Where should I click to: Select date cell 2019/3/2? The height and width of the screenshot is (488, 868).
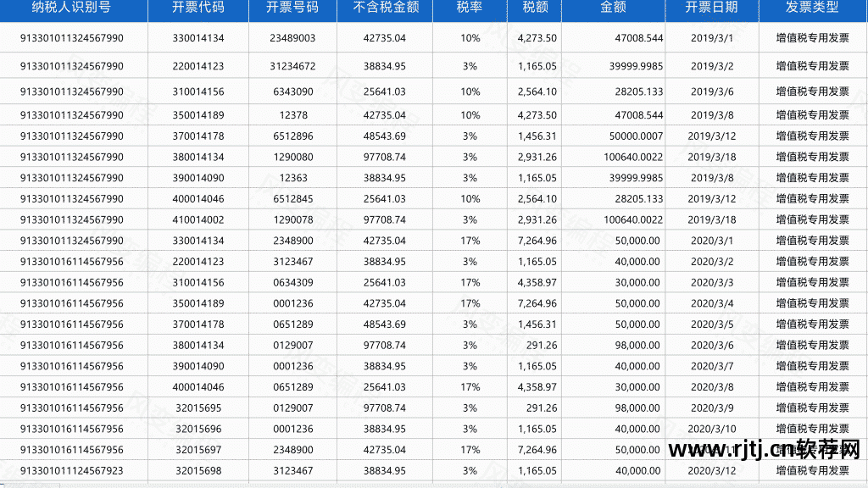[x=712, y=66]
